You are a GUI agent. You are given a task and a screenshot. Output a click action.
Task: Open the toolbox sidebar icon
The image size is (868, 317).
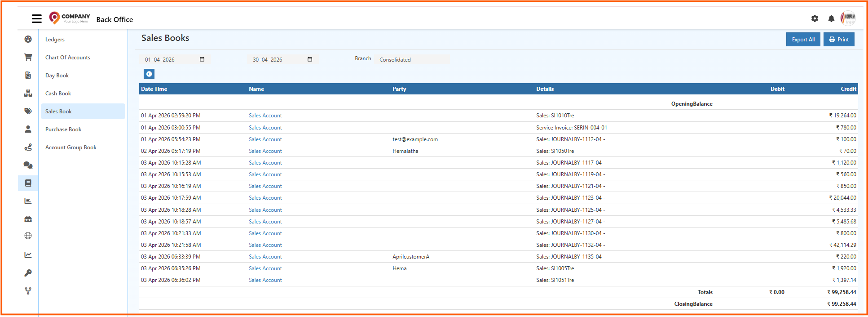point(28,219)
